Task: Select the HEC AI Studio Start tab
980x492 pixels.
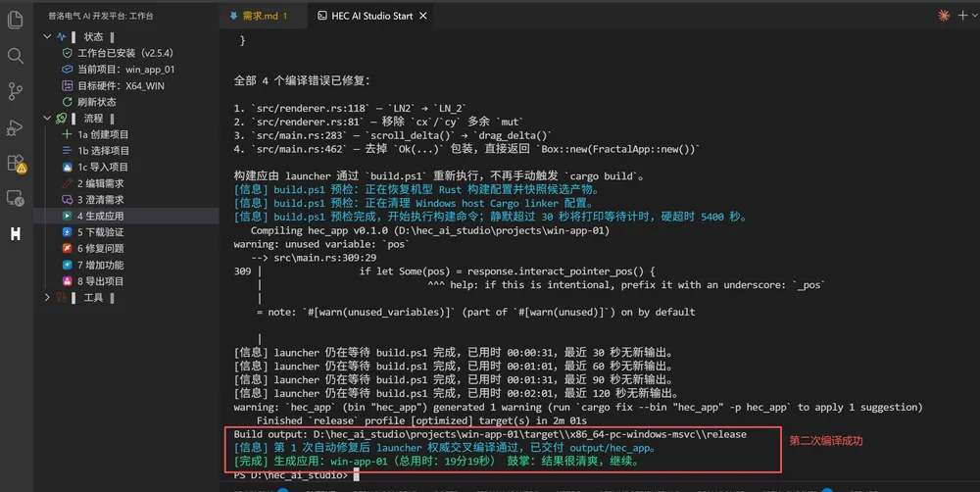Action: 365,16
